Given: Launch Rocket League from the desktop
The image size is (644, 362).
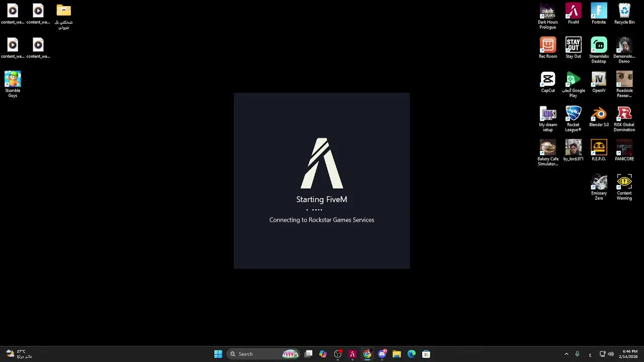Looking at the screenshot, I should 573,119.
